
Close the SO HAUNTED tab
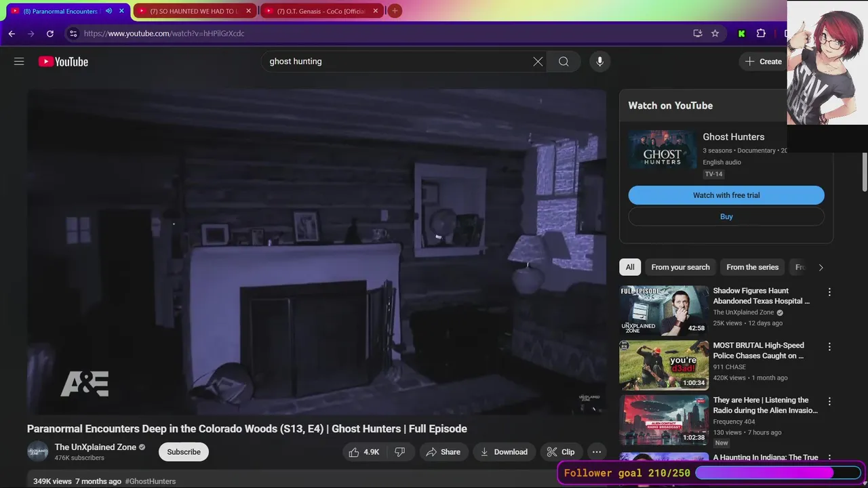pos(248,11)
